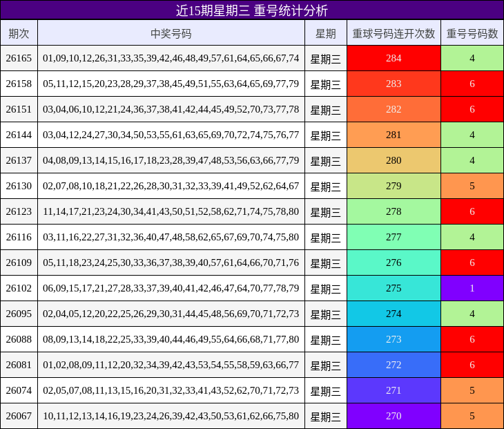Image resolution: width=504 pixels, height=429 pixels.
Task: Click repeat-count 5 in row 26067
Action: 472,416
